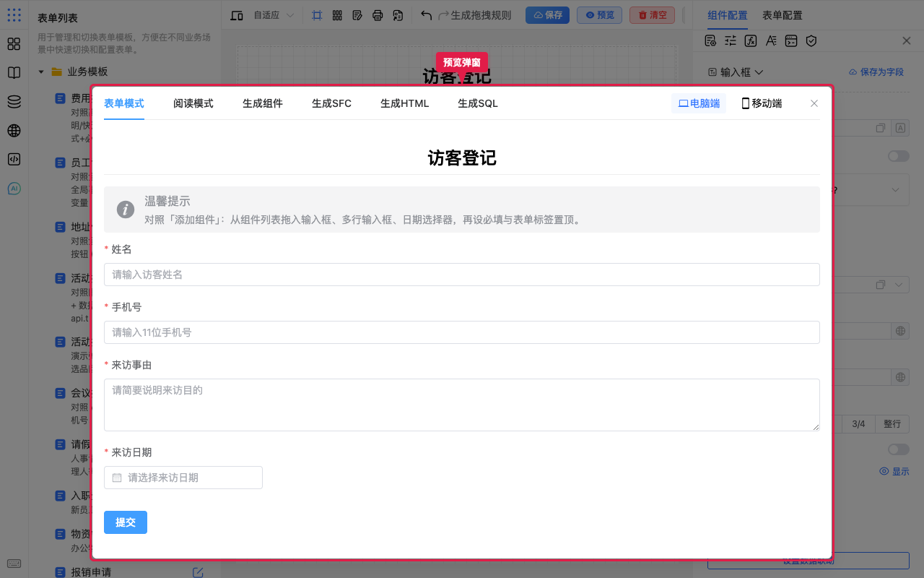Viewport: 924px width, 578px height.
Task: Close the preview dialog
Action: click(814, 103)
